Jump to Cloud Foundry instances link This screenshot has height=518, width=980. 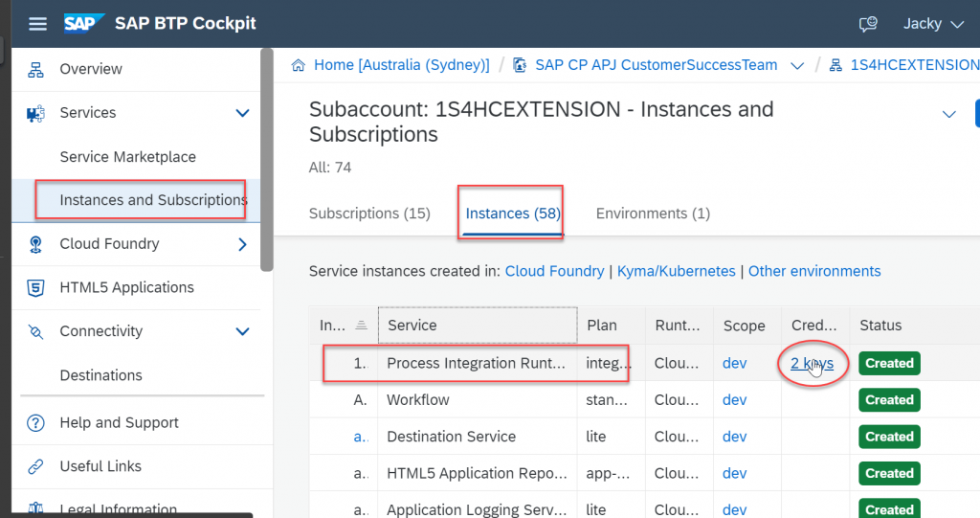[554, 272]
